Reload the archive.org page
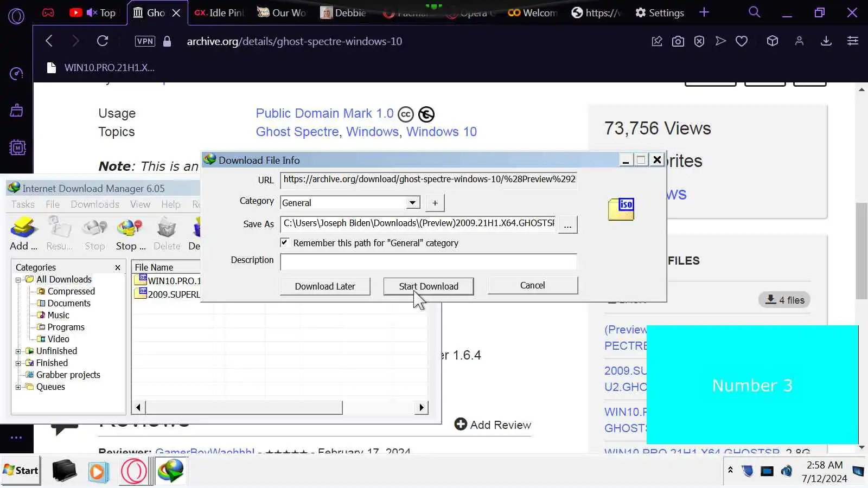Viewport: 868px width, 488px height. (103, 41)
